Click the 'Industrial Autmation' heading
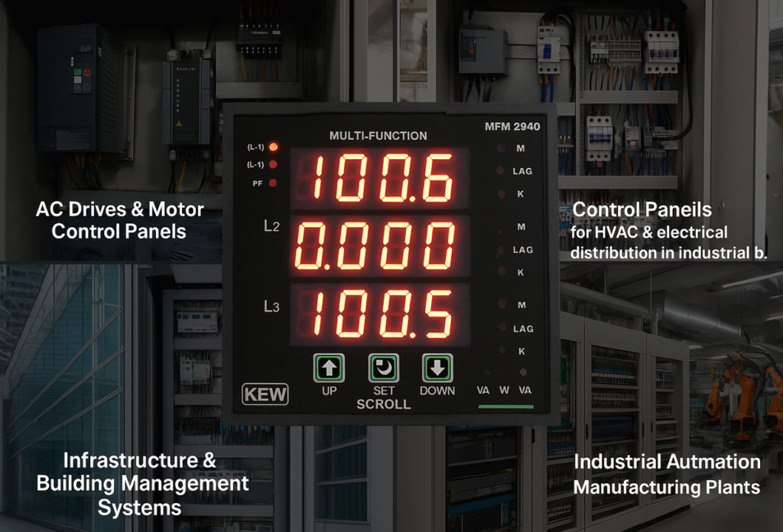This screenshot has width=783, height=532. [x=667, y=462]
